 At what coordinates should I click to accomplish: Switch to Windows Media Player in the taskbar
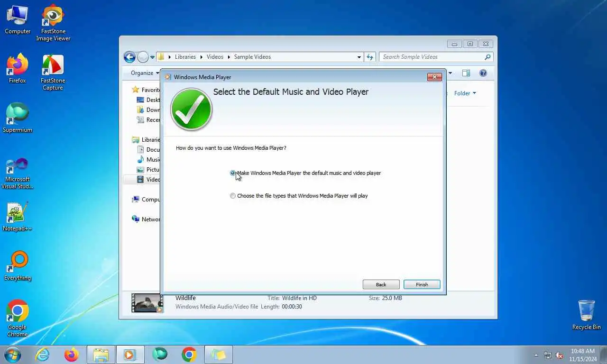[130, 355]
